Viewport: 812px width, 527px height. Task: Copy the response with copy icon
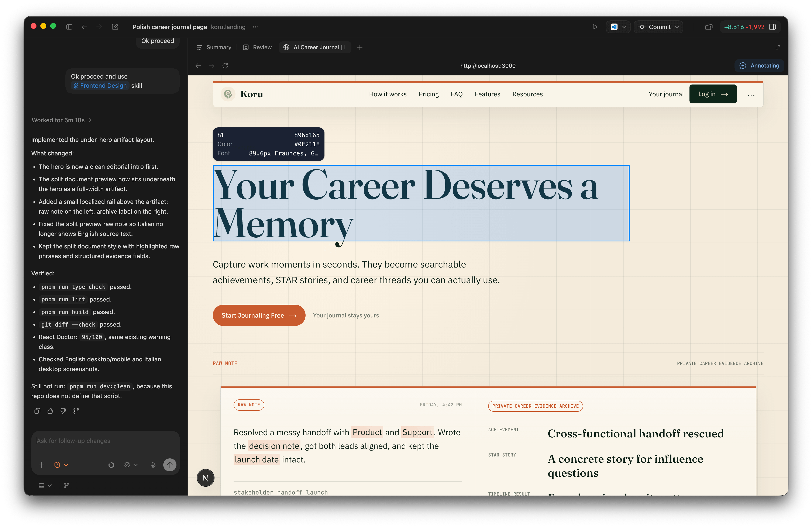tap(37, 411)
